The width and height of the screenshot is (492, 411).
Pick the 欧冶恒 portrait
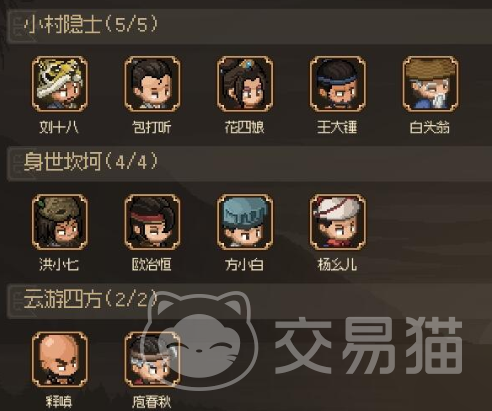152,222
